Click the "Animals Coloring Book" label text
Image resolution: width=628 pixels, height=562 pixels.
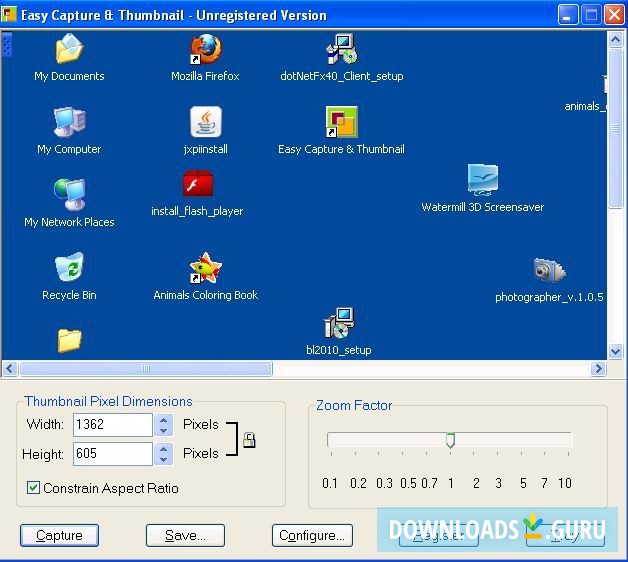click(205, 295)
